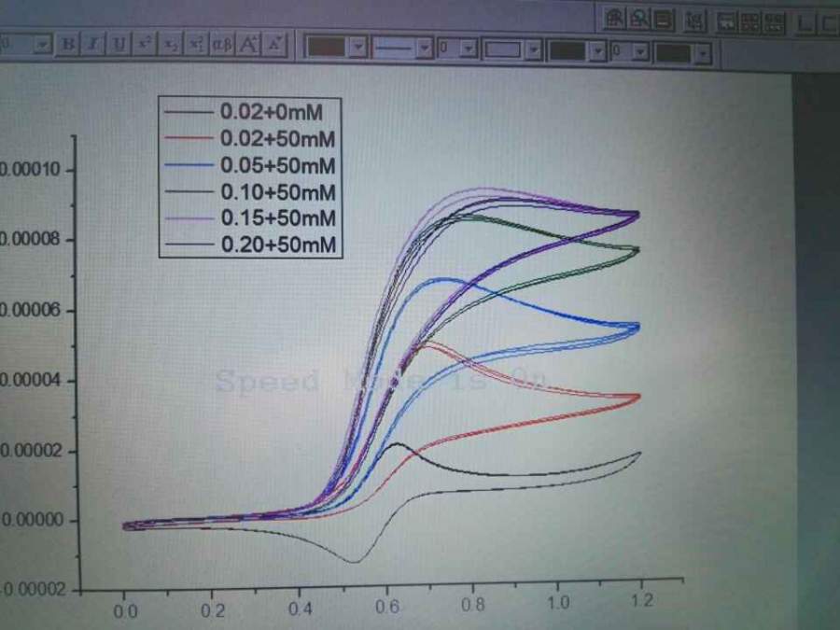Screen dimensions: 840x630
Task: Apply superscript (x²) formatting
Action: click(x=145, y=44)
